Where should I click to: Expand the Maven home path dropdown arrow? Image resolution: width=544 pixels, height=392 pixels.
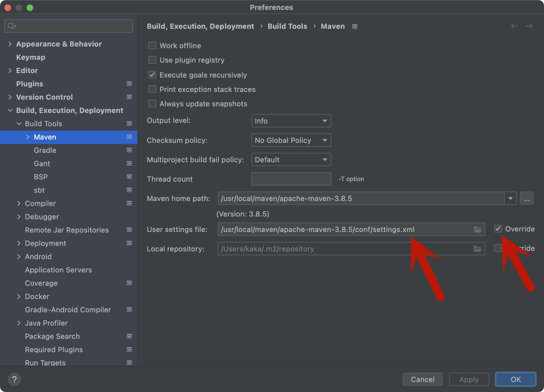[x=510, y=198]
